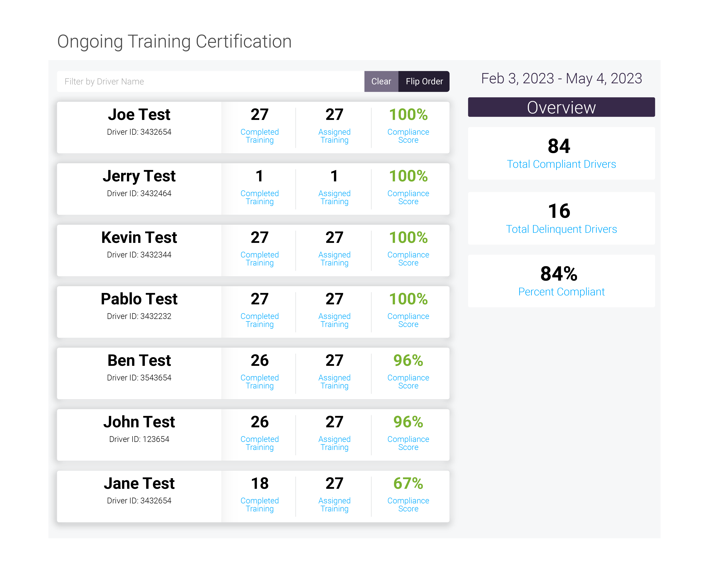Click the Percent Compliant link
The height and width of the screenshot is (588, 709).
561,292
